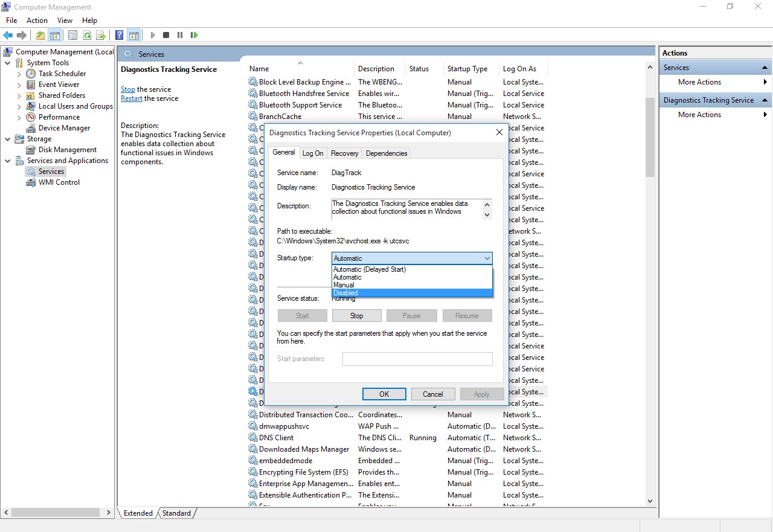The width and height of the screenshot is (773, 532).
Task: Click the Stop Service square icon
Action: click(x=166, y=35)
